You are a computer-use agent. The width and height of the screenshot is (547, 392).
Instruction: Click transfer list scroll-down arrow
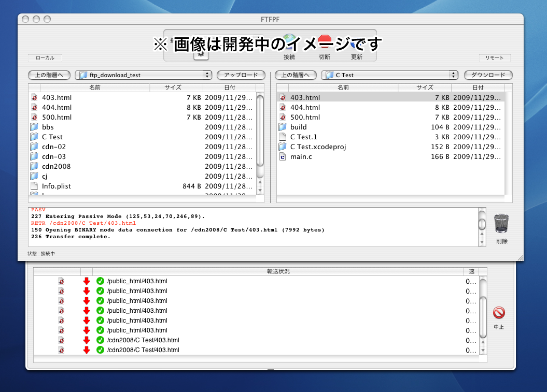(483, 351)
